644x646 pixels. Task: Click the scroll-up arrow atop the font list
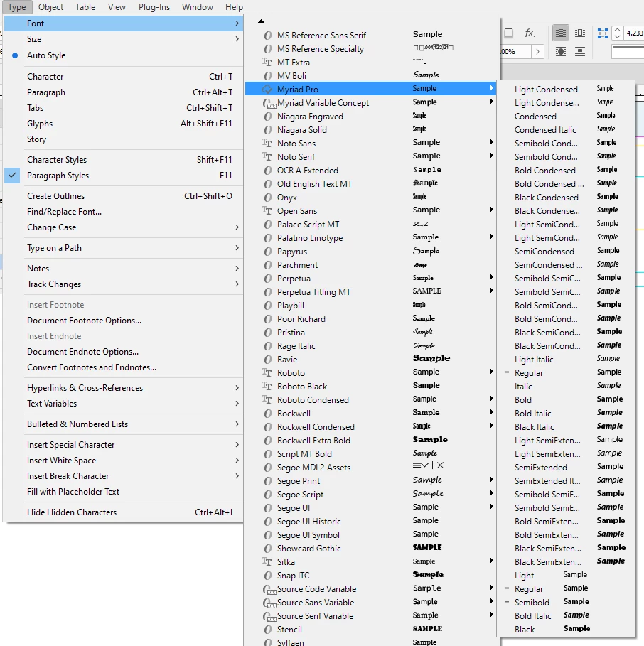tap(262, 21)
